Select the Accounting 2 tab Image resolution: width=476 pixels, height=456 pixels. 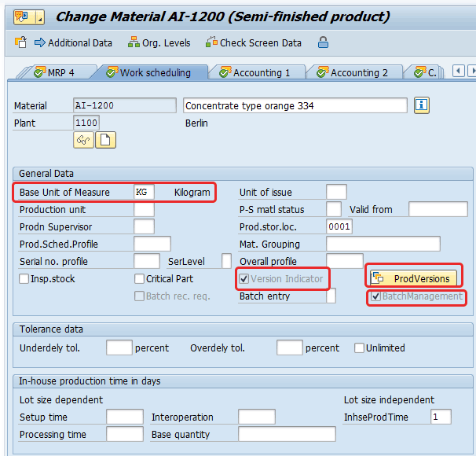tap(352, 72)
